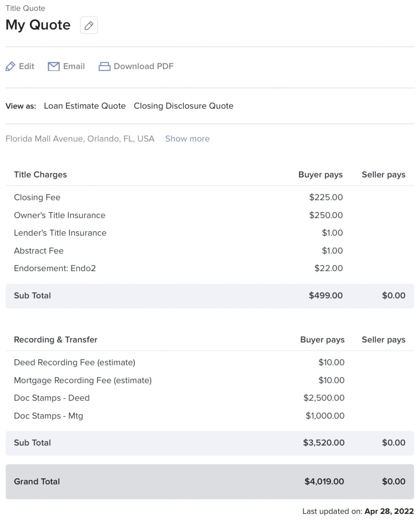Switch view to Closing Disclosure Quote
Image resolution: width=420 pixels, height=521 pixels.
click(x=183, y=106)
